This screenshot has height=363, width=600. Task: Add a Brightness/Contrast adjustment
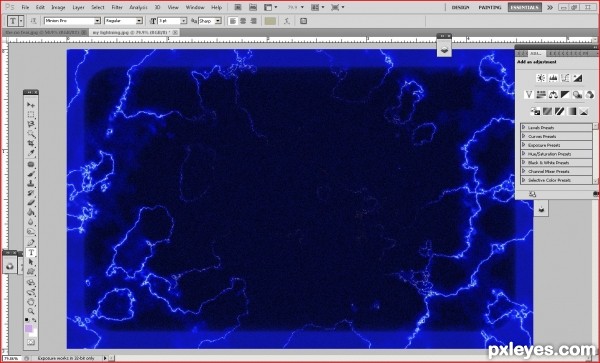541,78
